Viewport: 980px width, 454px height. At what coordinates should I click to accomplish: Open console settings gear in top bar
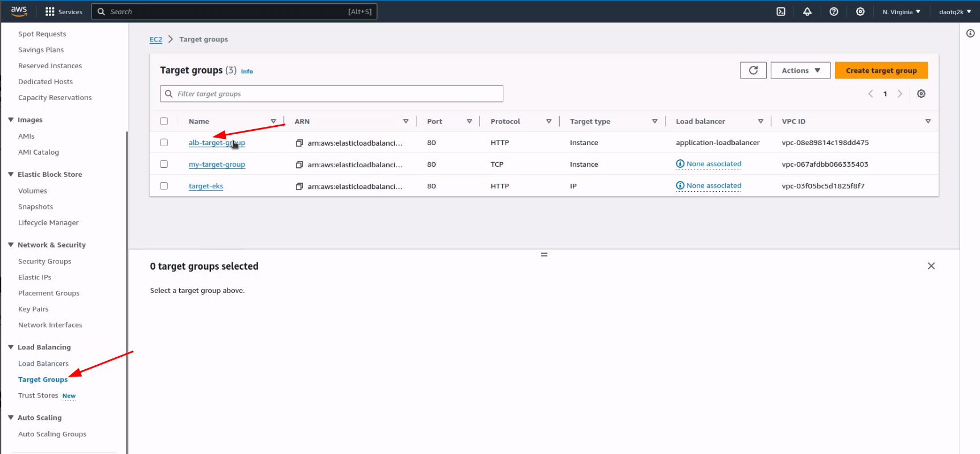click(860, 11)
